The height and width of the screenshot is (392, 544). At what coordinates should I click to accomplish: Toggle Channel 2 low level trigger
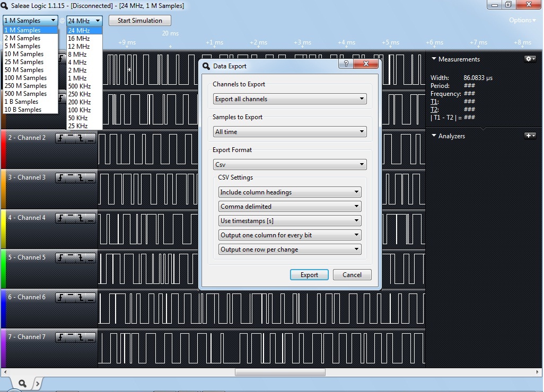[x=90, y=138]
